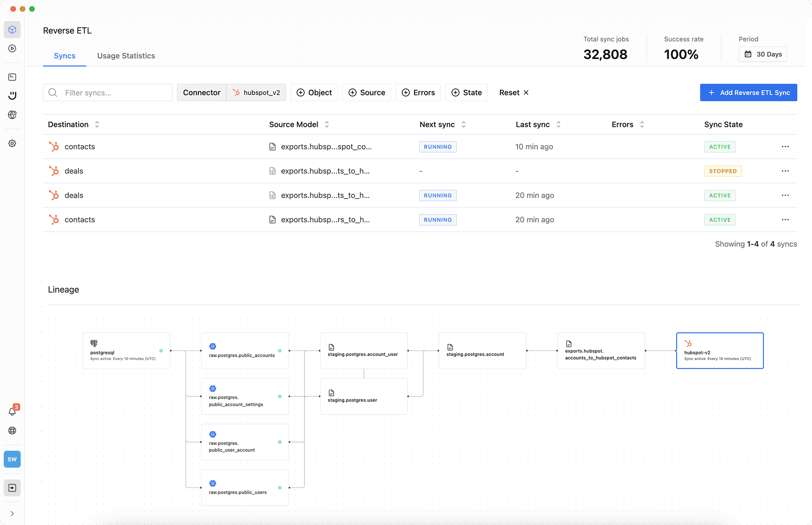Click the HubSpot icon in hubspot-v2 node
This screenshot has width=812, height=525.
point(688,344)
